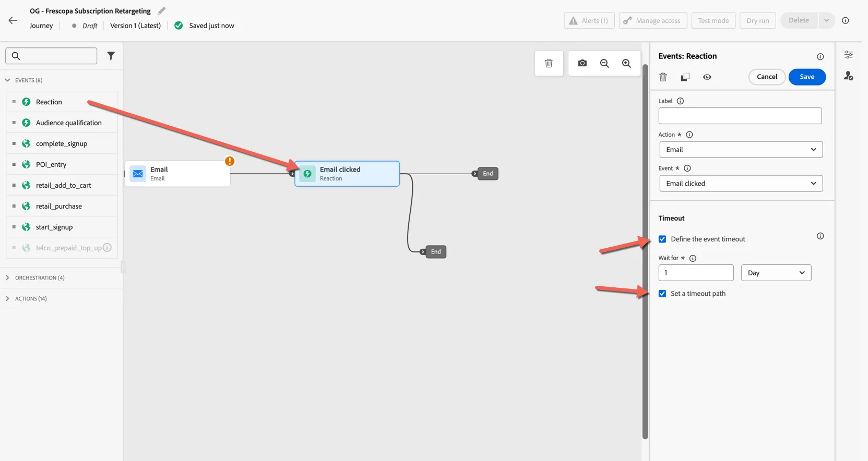Screen dimensions: 868x461
Task: Open the profile attributes user icon
Action: point(849,76)
